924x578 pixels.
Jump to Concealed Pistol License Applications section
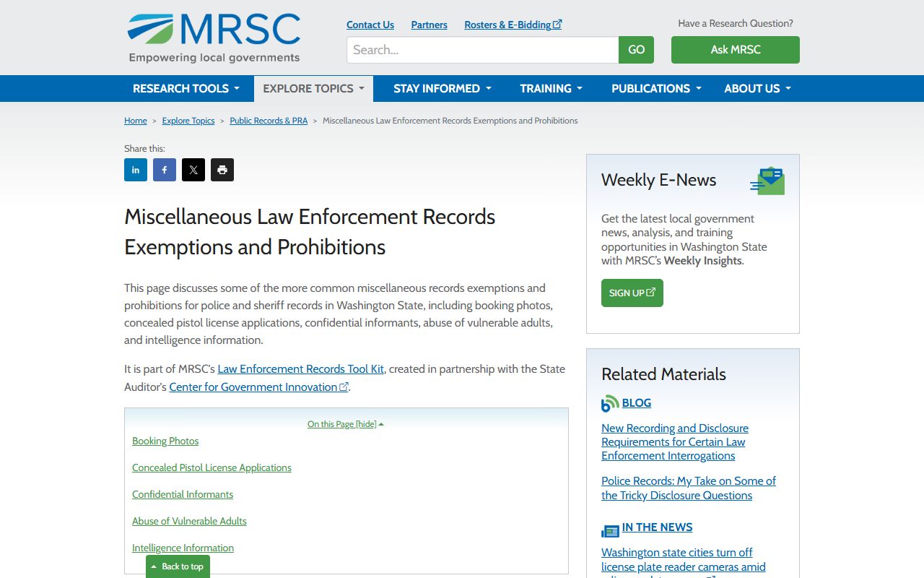point(212,467)
